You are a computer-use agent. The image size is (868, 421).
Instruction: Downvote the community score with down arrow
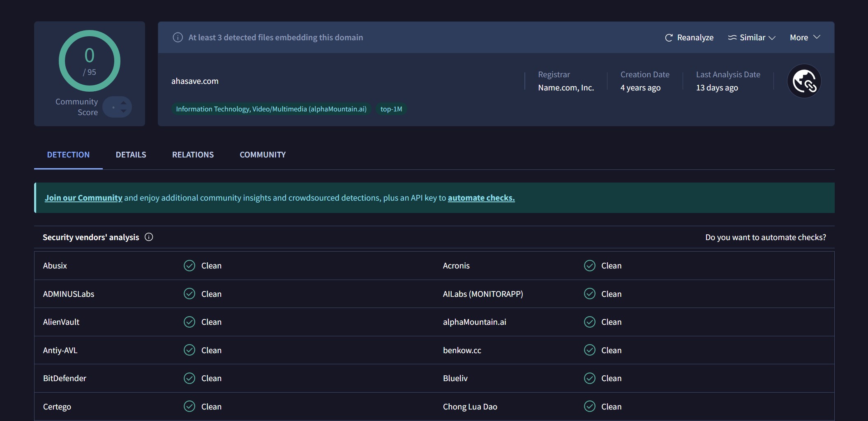[124, 111]
